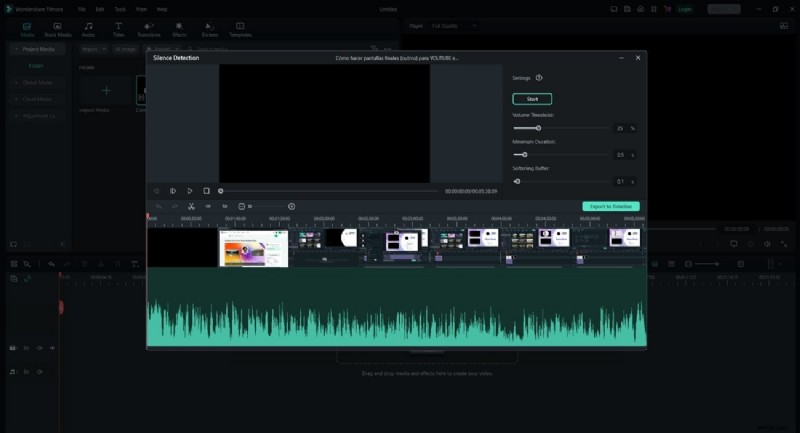Click the step-back button in dialog preview

157,191
